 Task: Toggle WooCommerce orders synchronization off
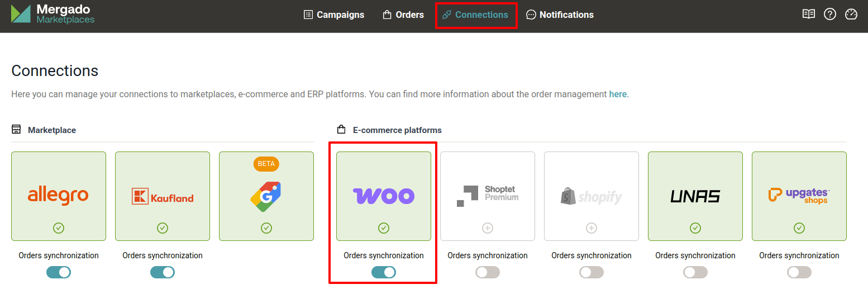pyautogui.click(x=384, y=272)
